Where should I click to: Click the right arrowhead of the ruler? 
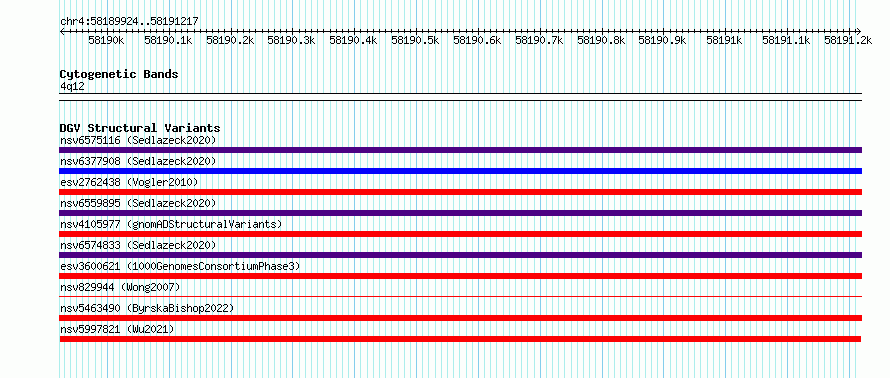point(859,31)
